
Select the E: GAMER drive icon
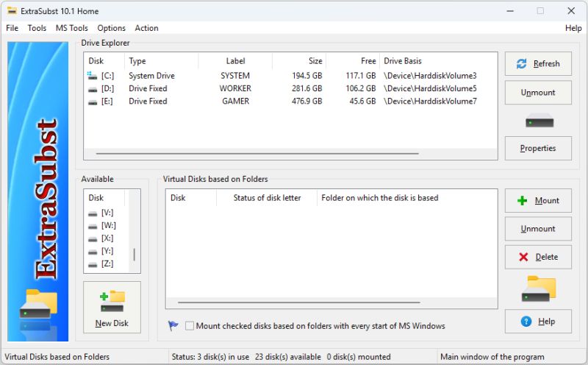pos(92,102)
